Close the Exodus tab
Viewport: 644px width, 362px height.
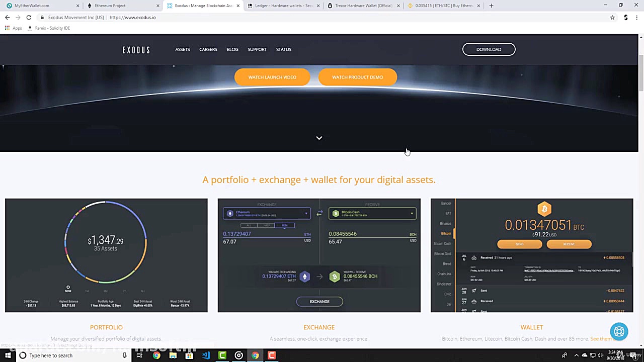point(238,6)
